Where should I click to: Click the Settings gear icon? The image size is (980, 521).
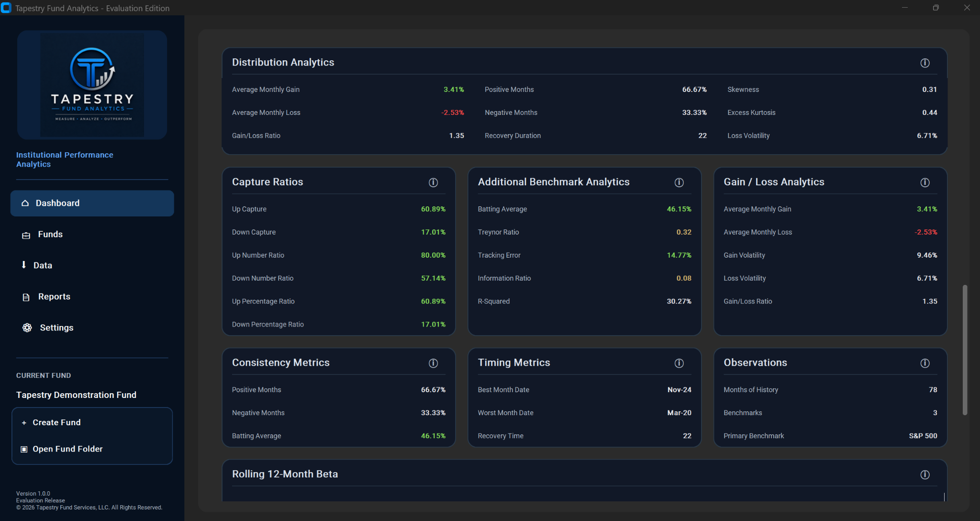27,328
